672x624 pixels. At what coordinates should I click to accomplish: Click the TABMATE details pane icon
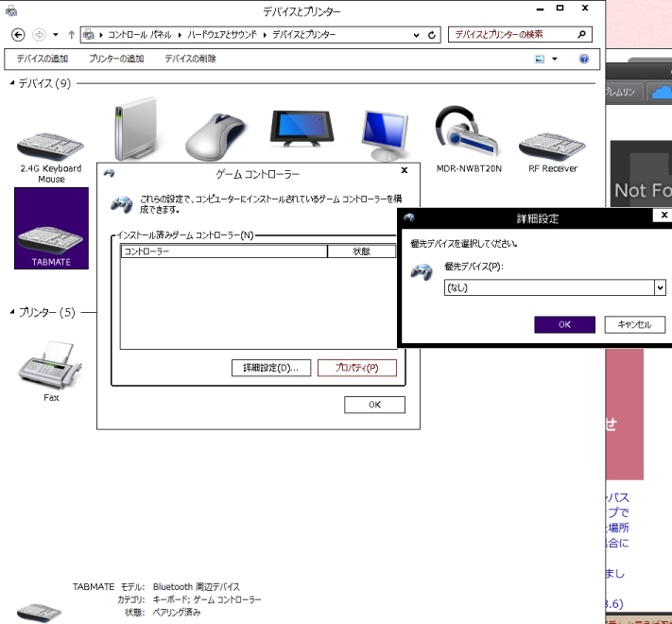click(x=39, y=613)
